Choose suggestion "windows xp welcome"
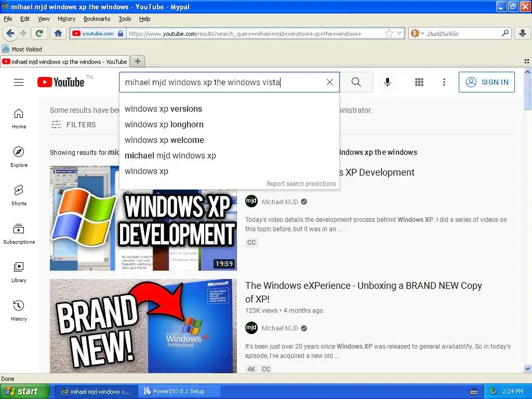Viewport: 532px width, 399px height. (x=229, y=140)
